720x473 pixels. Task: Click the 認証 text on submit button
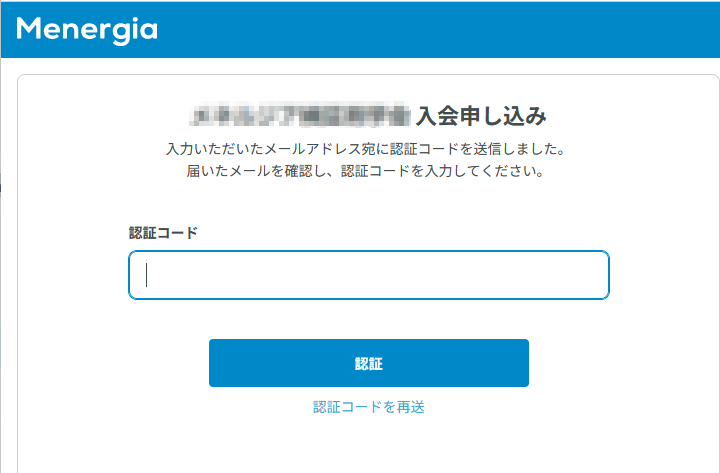369,364
